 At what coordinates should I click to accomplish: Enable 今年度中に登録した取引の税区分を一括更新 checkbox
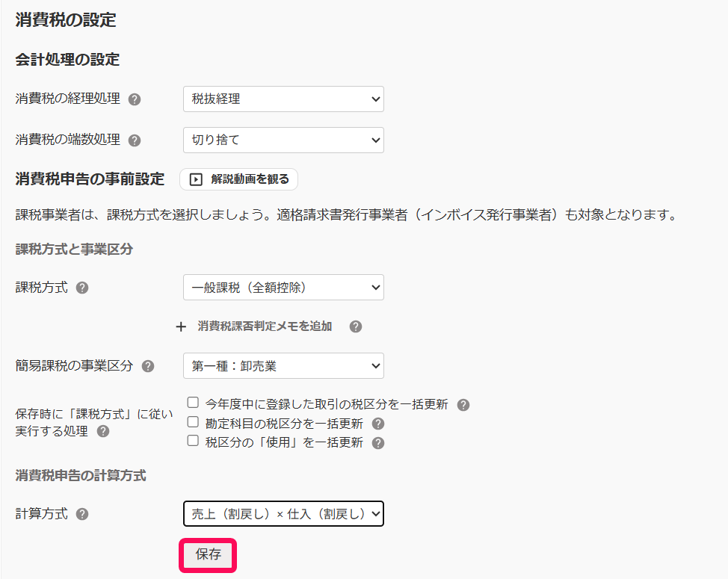click(x=193, y=402)
